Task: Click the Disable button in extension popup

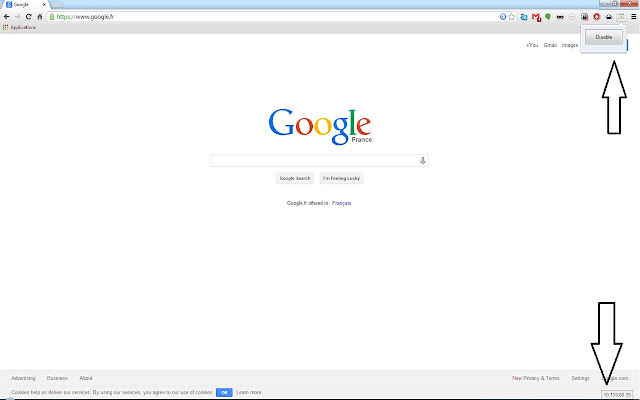Action: (x=604, y=37)
